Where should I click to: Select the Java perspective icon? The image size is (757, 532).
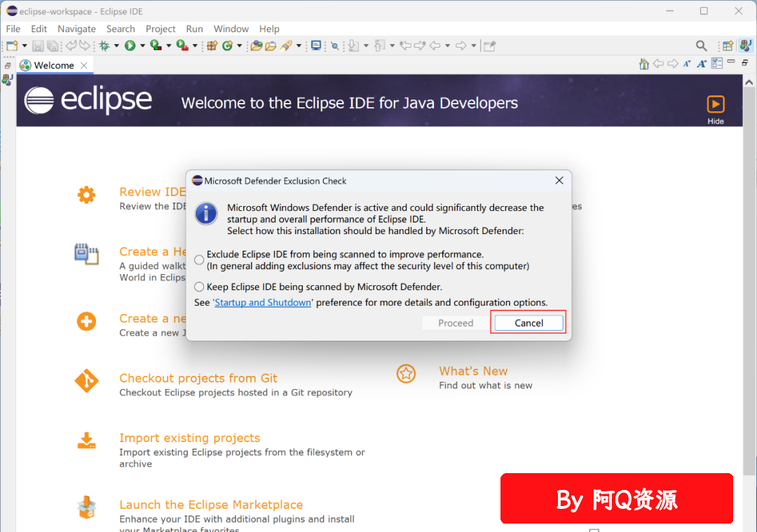point(745,46)
